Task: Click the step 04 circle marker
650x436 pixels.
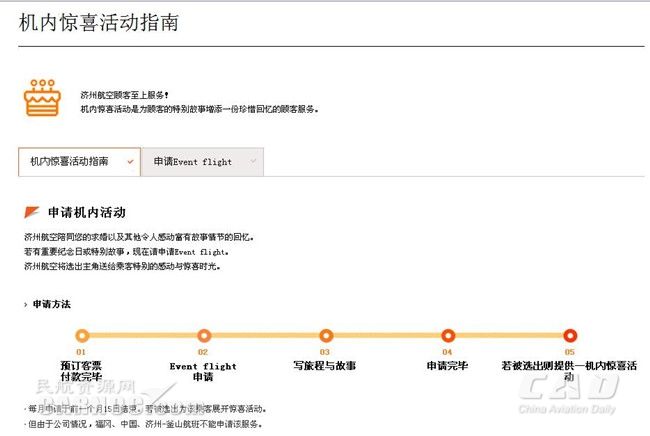Action: coord(448,336)
